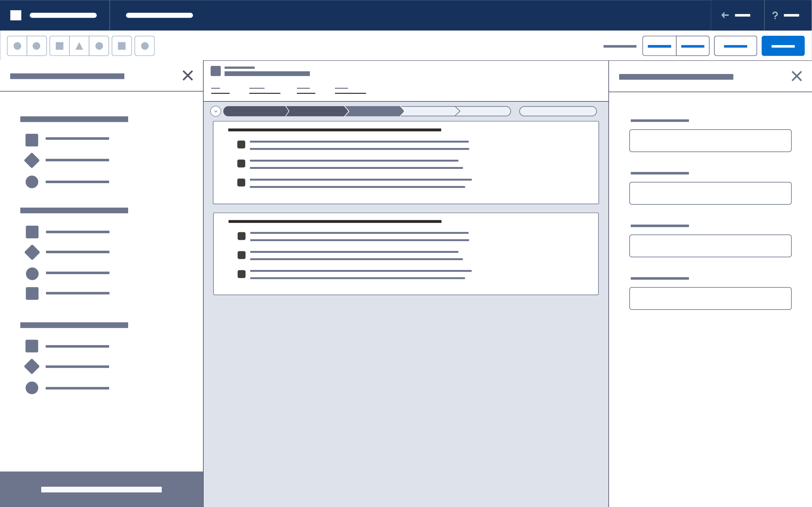Click the white square app logo
The image size is (812, 507).
pos(16,15)
